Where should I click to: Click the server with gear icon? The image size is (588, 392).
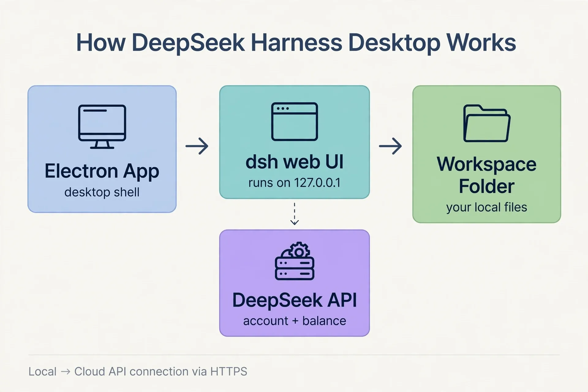click(295, 261)
